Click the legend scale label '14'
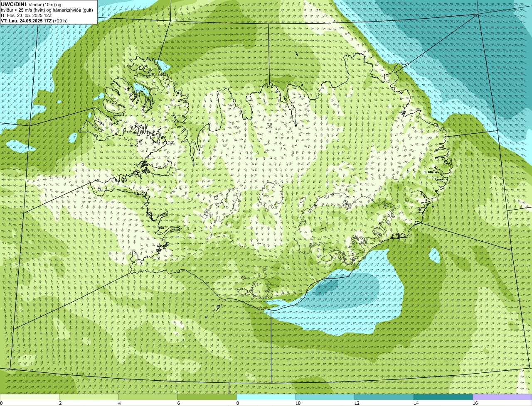The height and width of the screenshot is (406, 532). coord(416,403)
